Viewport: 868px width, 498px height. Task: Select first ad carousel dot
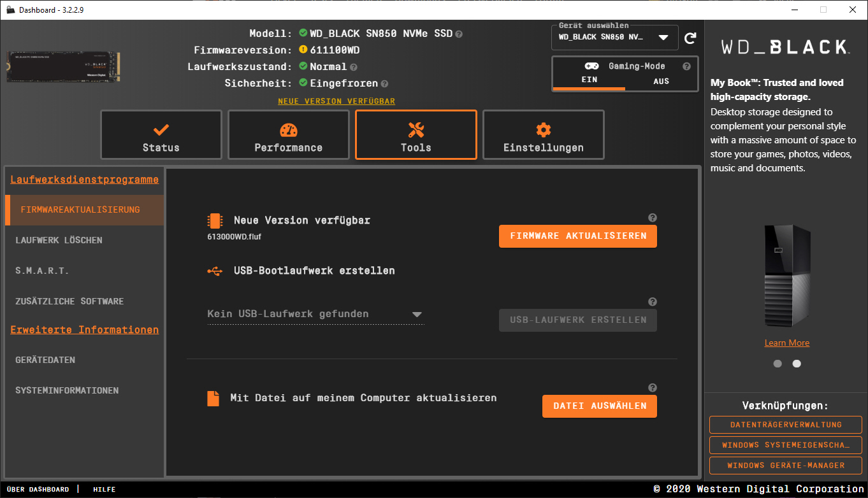coord(778,364)
